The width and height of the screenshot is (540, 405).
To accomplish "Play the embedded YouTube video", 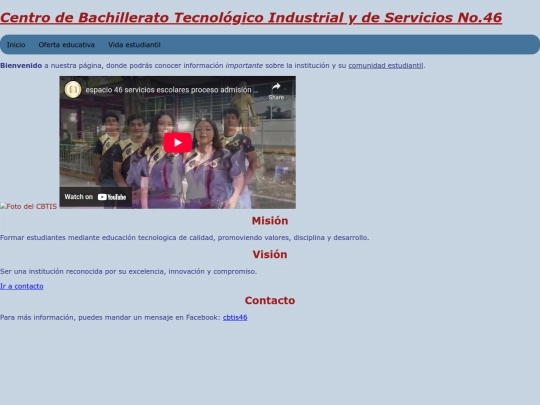I will (177, 142).
